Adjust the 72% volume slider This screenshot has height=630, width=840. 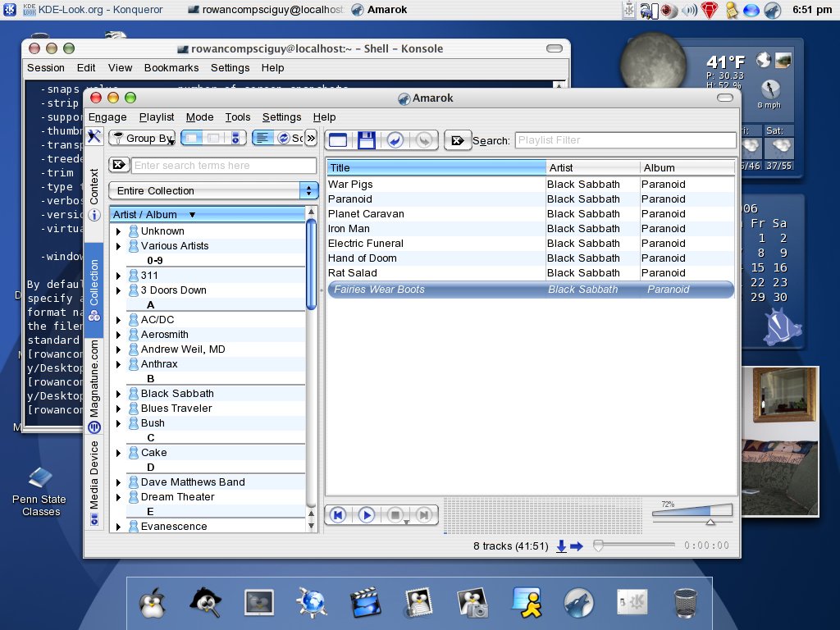692,514
